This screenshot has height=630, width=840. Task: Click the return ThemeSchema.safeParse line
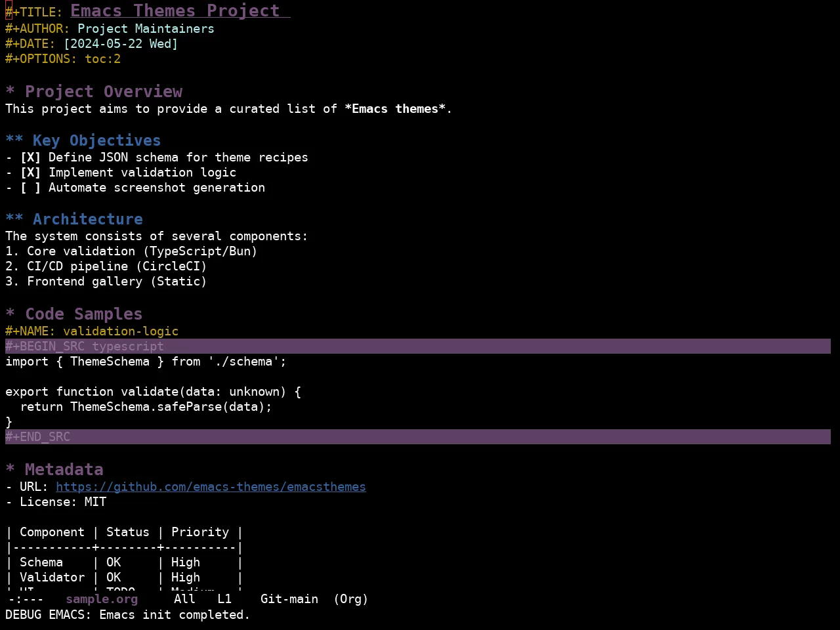point(146,407)
